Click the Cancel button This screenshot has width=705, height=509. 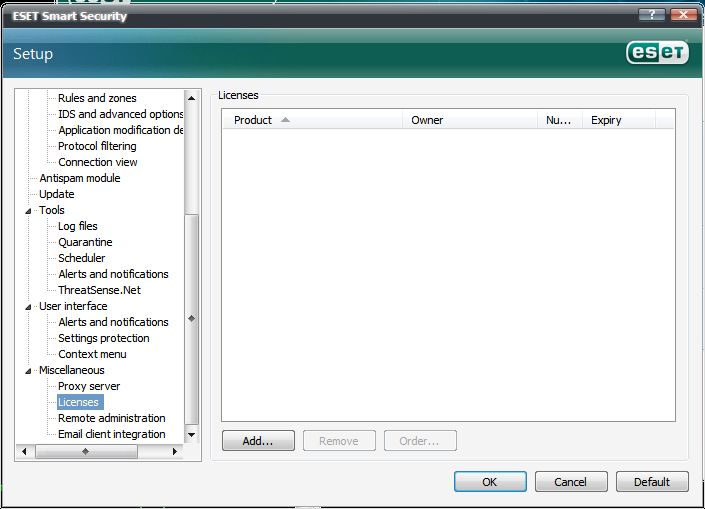(571, 482)
